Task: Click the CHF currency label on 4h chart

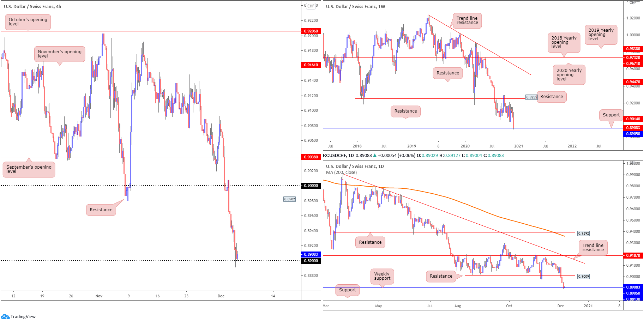Action: (x=311, y=6)
